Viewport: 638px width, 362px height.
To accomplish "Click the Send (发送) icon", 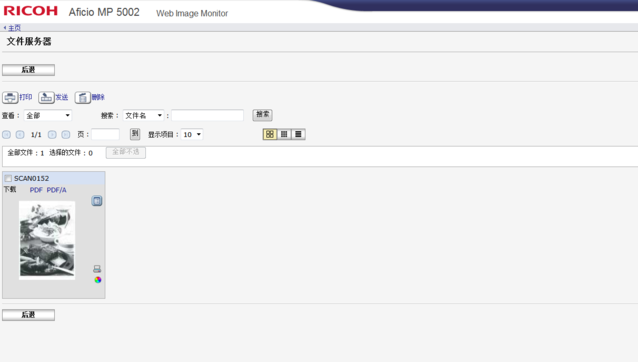I will [46, 98].
